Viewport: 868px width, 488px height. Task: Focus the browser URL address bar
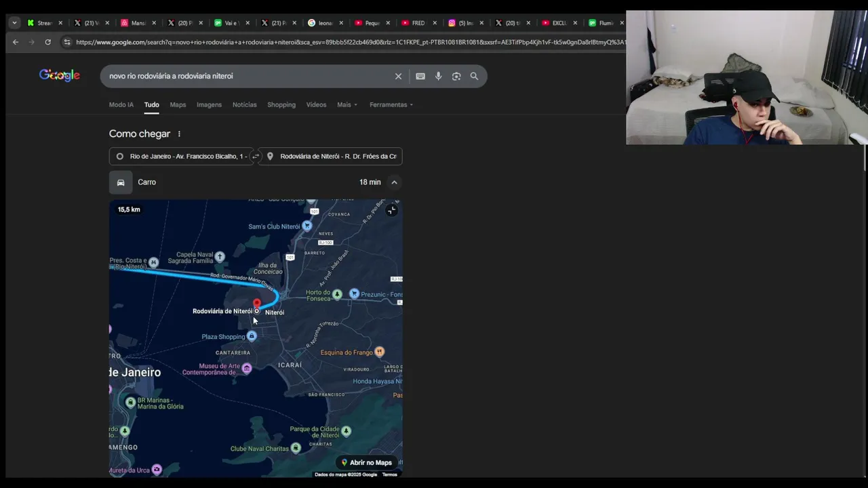coord(349,42)
